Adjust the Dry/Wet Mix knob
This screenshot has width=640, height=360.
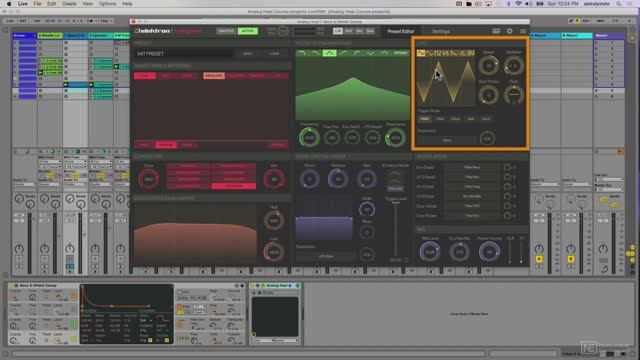pos(459,252)
